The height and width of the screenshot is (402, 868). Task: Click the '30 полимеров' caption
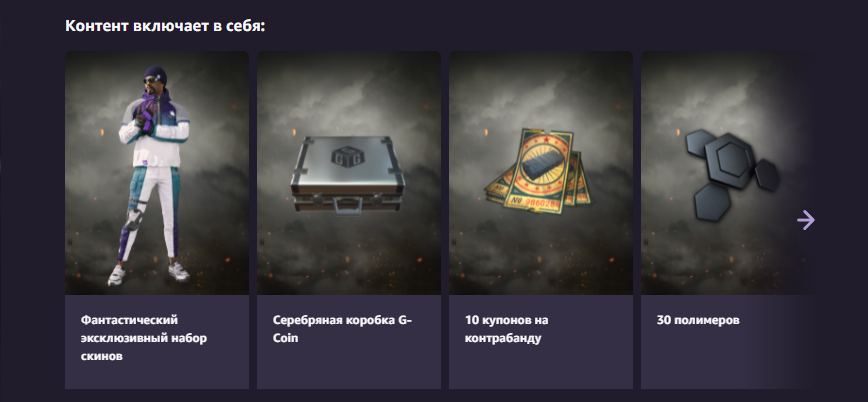coord(698,320)
